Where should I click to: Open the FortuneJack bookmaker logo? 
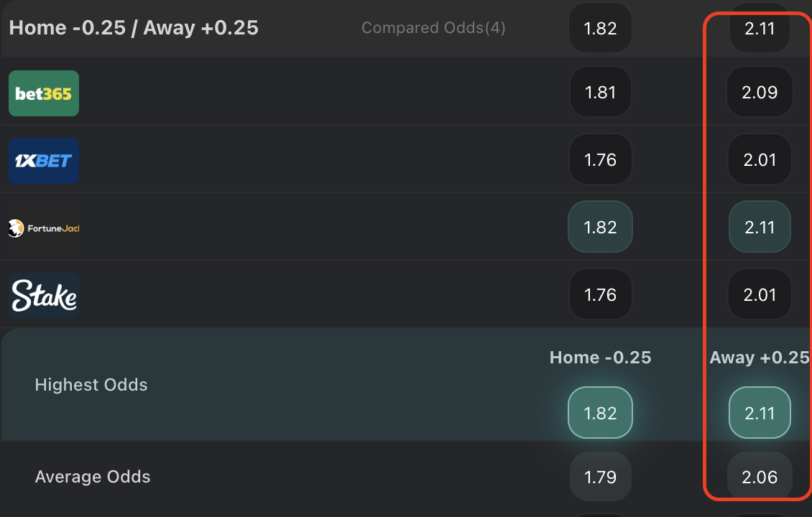43,228
